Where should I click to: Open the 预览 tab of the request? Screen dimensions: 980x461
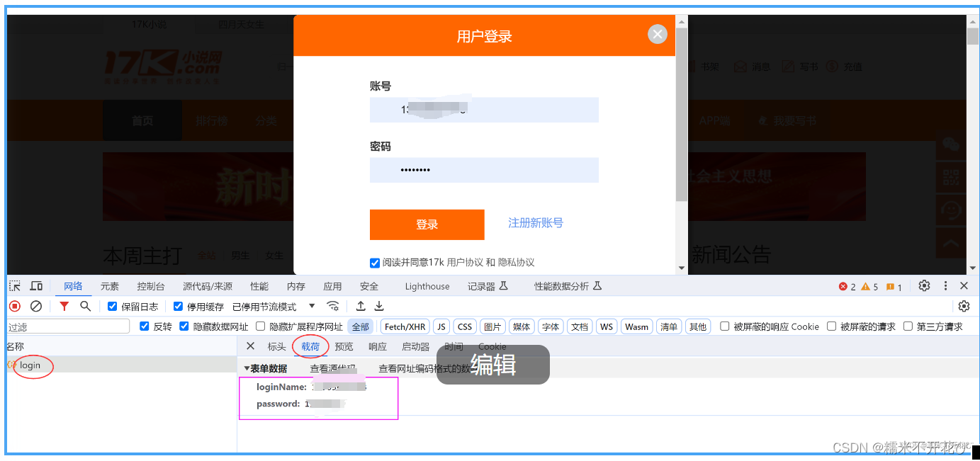coord(344,346)
